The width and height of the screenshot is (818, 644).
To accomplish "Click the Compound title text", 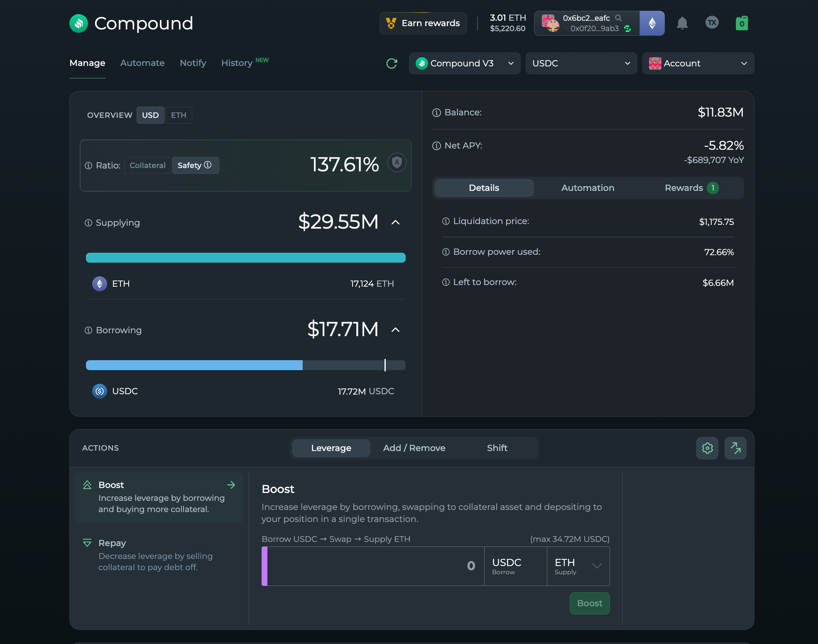I will [144, 23].
